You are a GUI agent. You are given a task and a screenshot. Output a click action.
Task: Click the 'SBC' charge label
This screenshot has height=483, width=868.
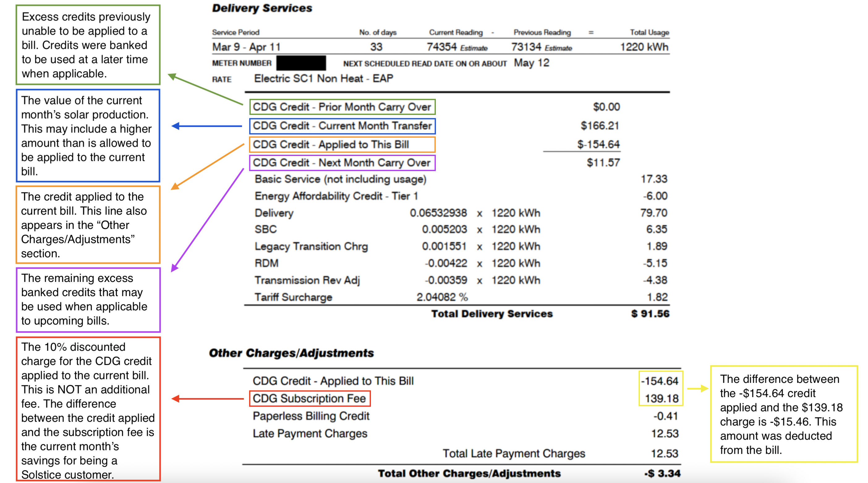(x=266, y=229)
